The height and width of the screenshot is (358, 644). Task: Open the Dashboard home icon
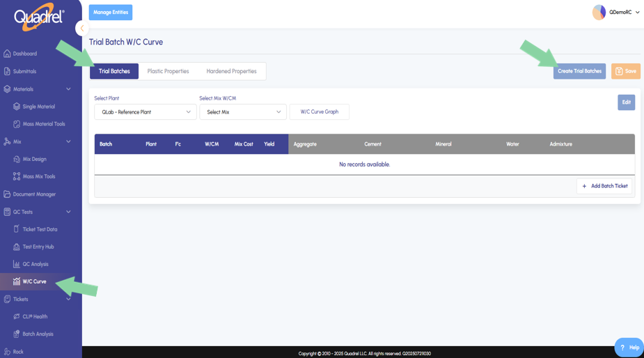click(7, 54)
